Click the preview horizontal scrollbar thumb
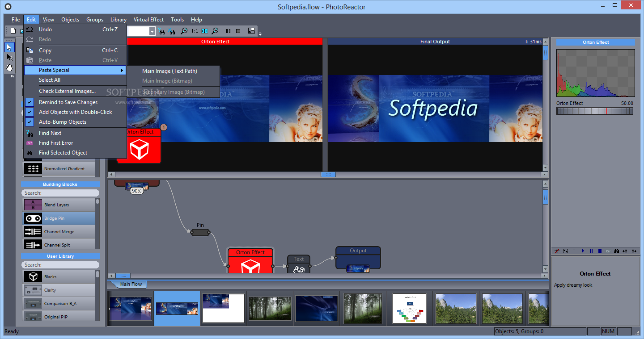This screenshot has height=339, width=644. (x=328, y=174)
